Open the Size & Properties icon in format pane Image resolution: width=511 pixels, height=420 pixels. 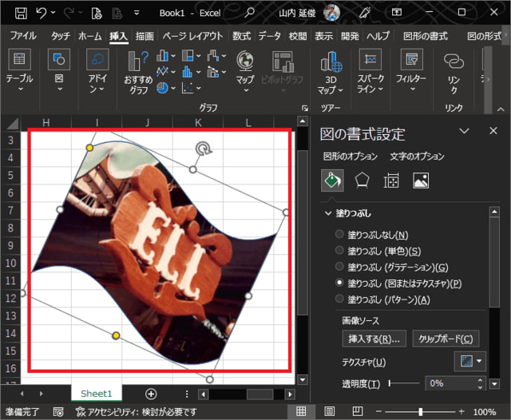(x=391, y=180)
